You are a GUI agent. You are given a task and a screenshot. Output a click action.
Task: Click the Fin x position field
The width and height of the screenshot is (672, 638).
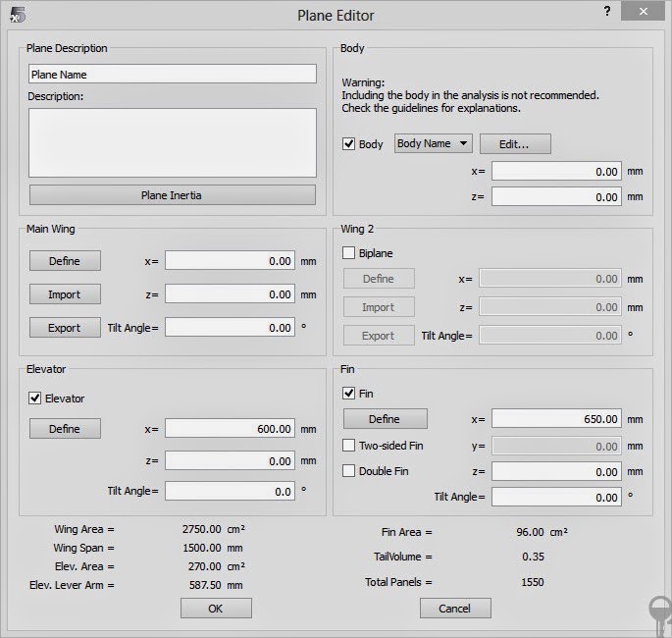[x=556, y=419]
